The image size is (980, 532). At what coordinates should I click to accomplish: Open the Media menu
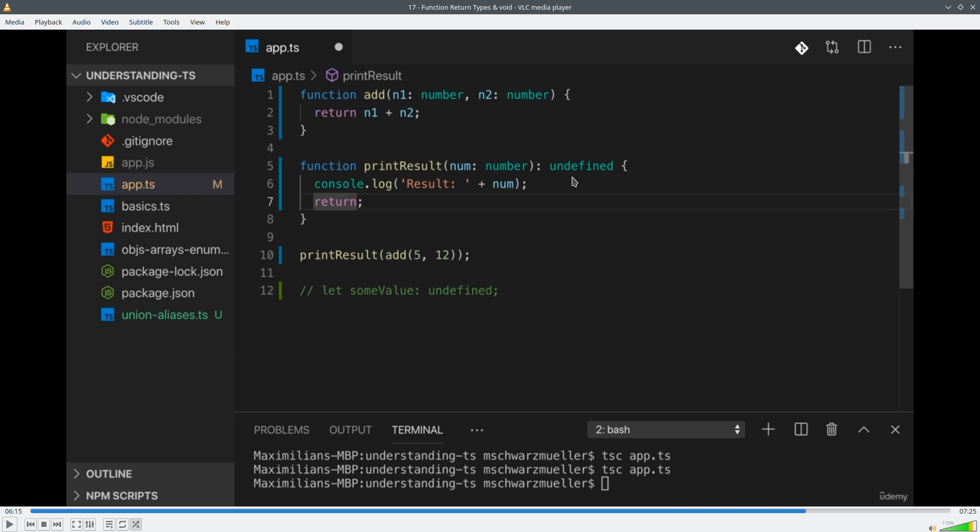[x=15, y=22]
